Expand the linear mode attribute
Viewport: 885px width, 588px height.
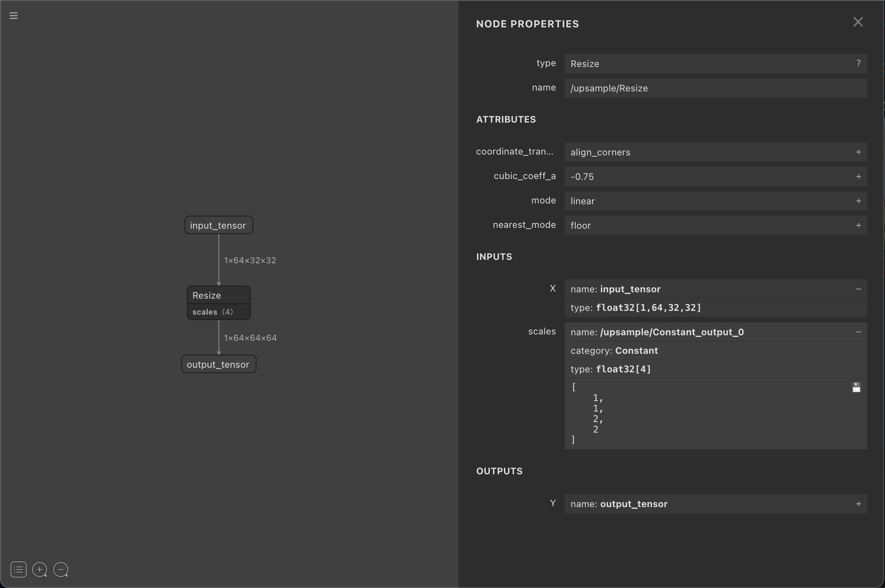[x=858, y=201]
